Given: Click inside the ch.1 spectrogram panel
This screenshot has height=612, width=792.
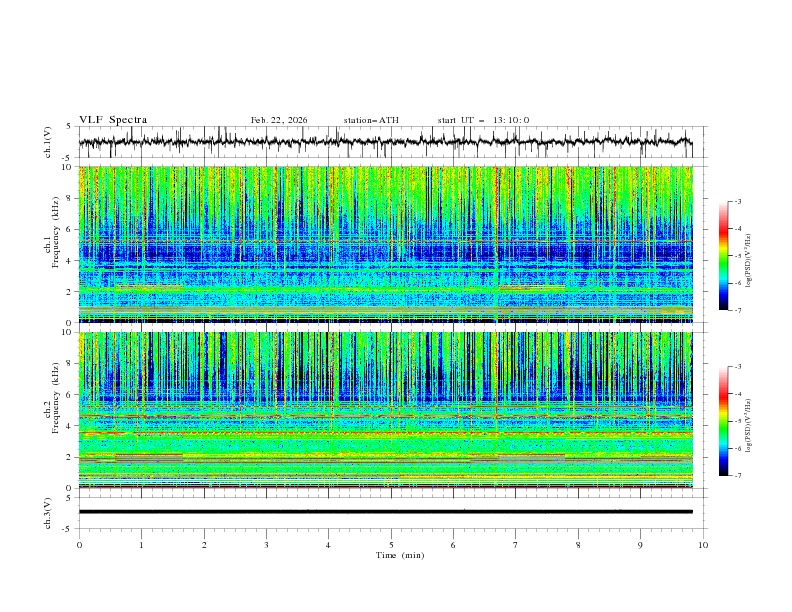Looking at the screenshot, I should click(386, 244).
